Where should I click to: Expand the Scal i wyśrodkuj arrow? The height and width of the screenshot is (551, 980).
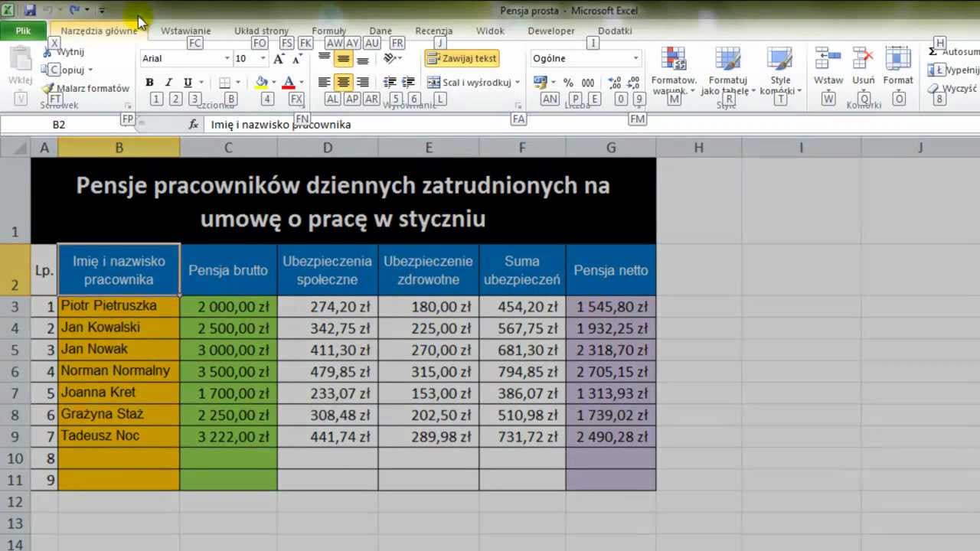518,82
